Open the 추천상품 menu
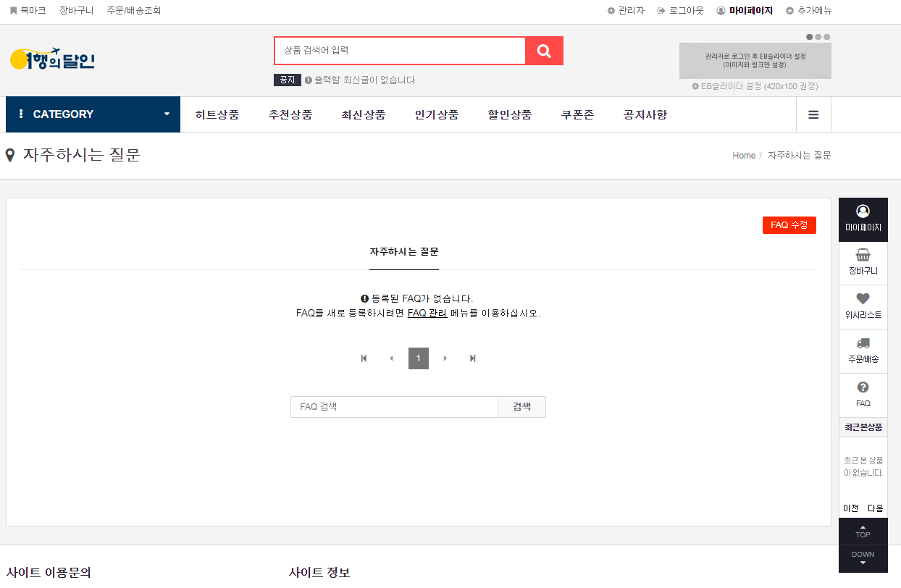The width and height of the screenshot is (901, 588). [x=290, y=114]
